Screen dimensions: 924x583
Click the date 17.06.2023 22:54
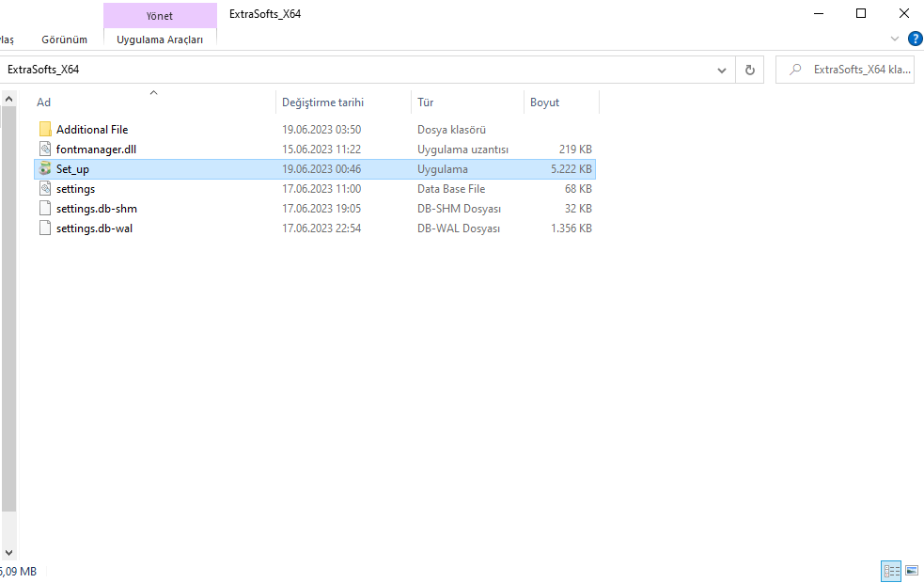[x=321, y=228]
